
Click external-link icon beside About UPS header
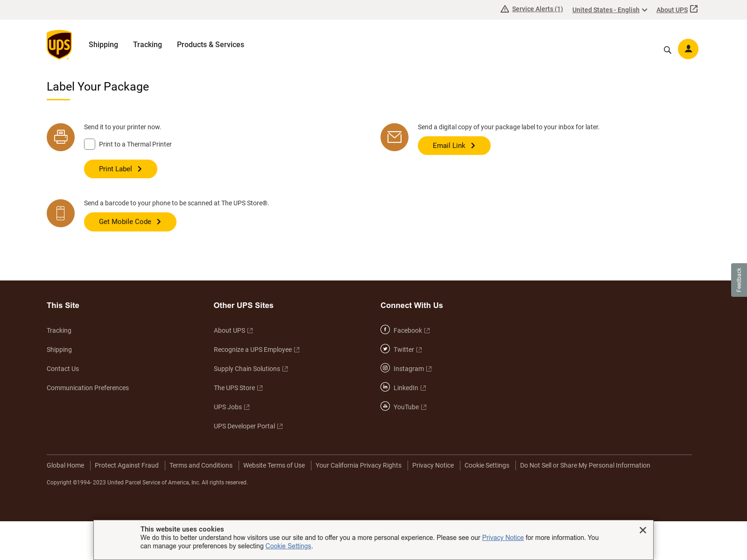(x=694, y=9)
